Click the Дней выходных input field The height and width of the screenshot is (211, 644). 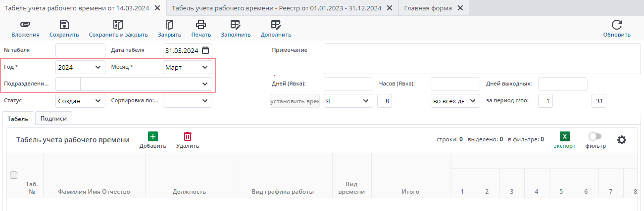tap(563, 84)
